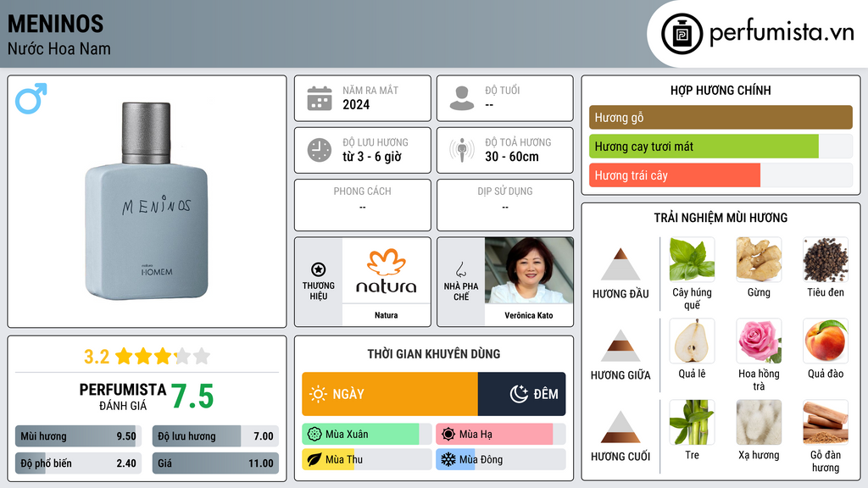
Task: Click the sun icon beside Mùa Hạ
Action: [x=448, y=434]
